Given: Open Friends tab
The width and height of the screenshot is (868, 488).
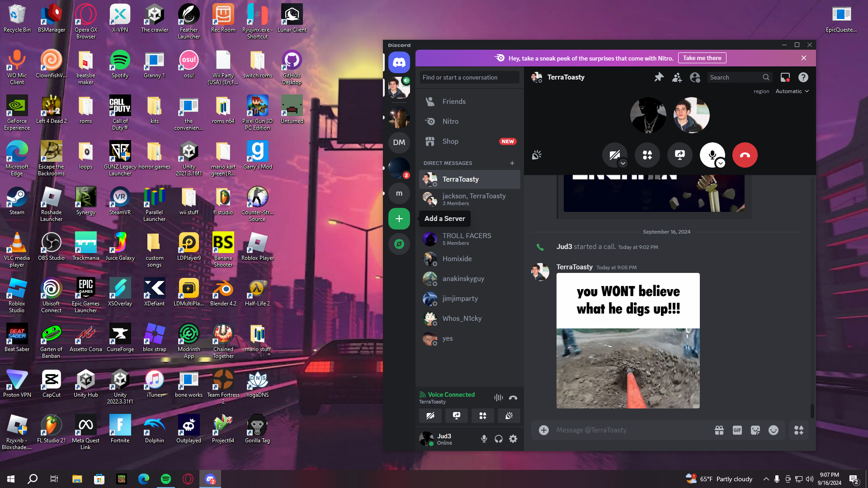Looking at the screenshot, I should [469, 102].
